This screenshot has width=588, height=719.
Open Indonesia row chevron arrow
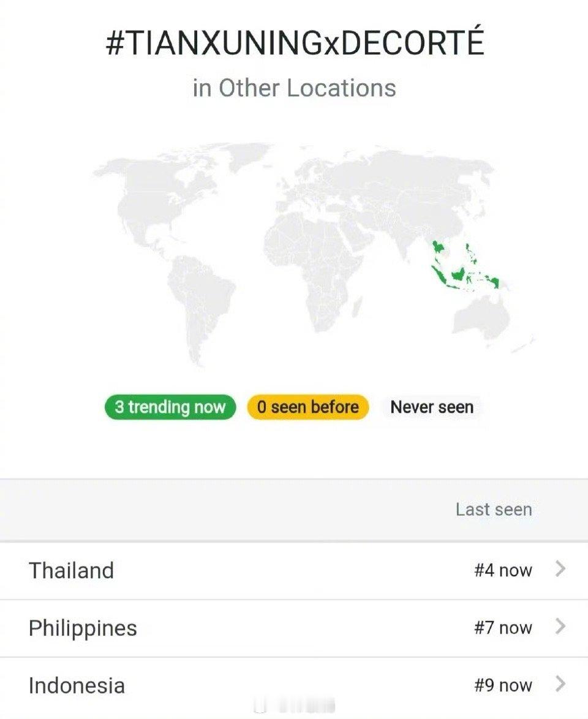[560, 683]
